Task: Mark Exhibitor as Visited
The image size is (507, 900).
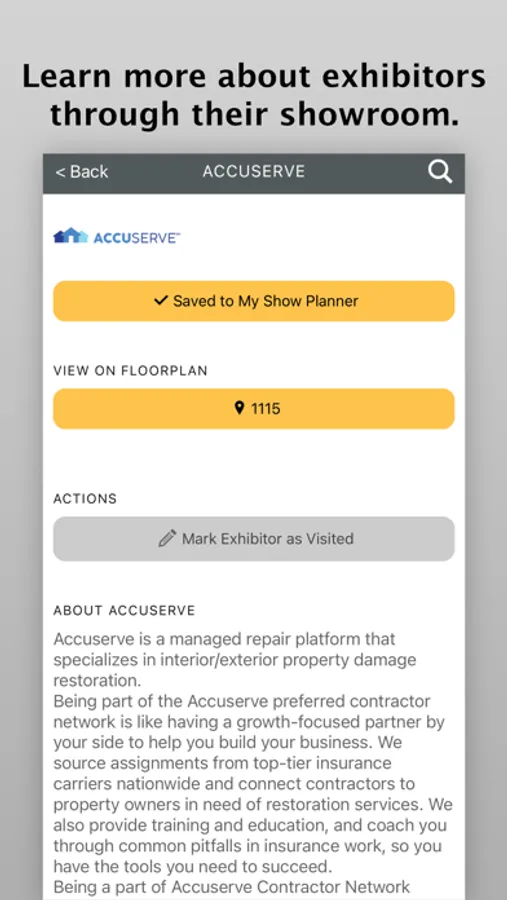Action: coord(254,538)
